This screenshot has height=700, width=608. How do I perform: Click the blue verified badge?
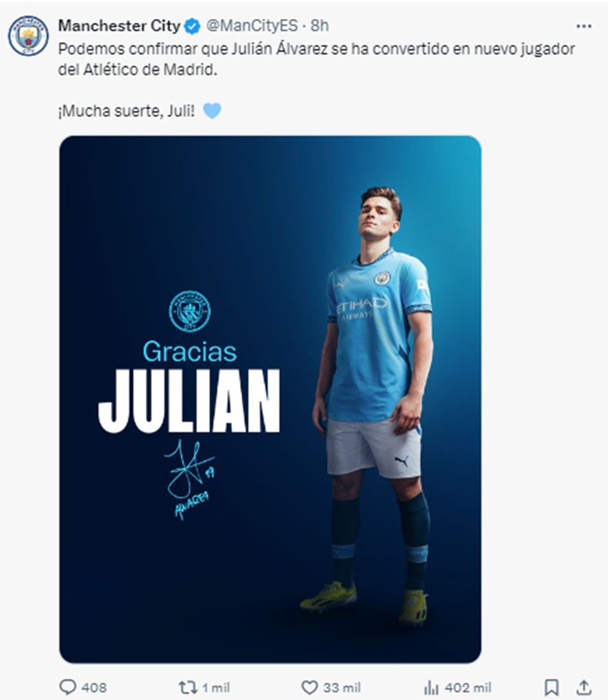pos(192,26)
